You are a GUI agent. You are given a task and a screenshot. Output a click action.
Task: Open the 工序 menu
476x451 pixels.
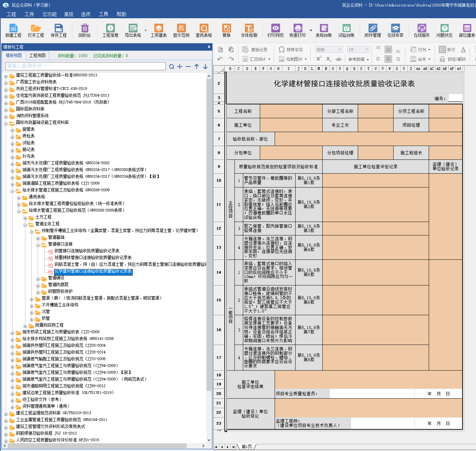click(29, 14)
